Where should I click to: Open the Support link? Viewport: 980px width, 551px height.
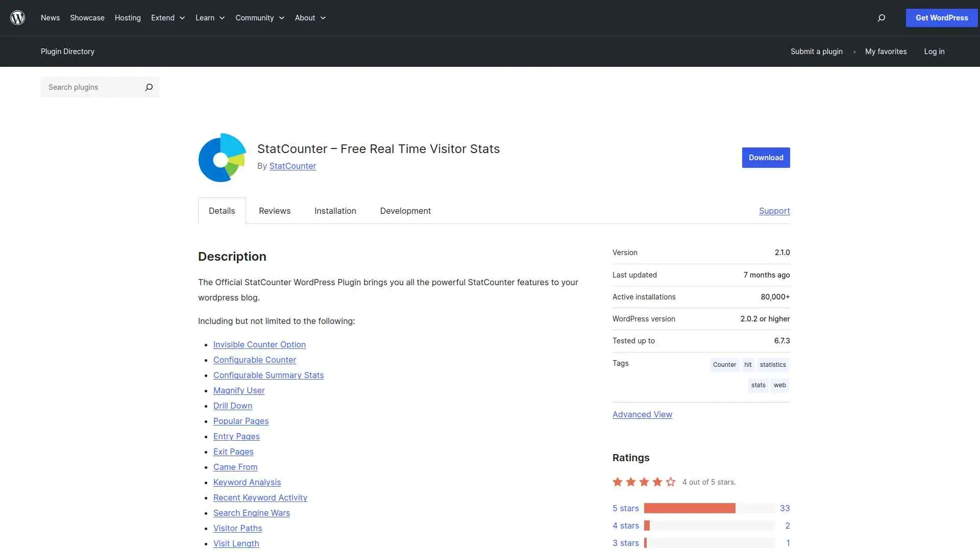click(x=774, y=211)
